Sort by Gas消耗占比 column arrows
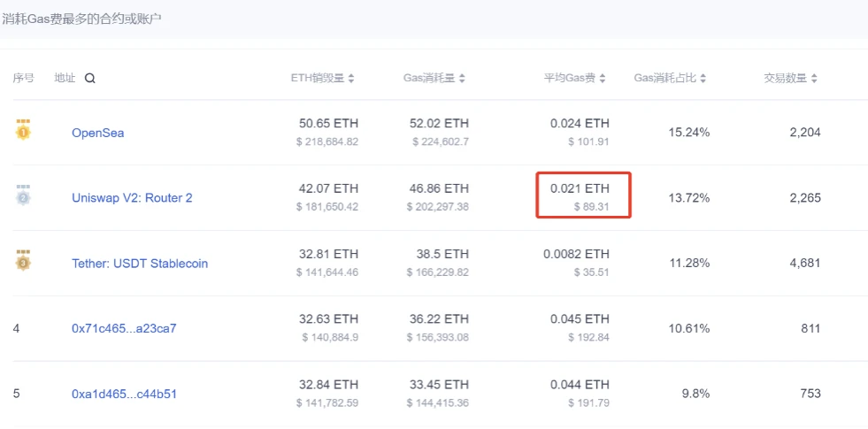Image resolution: width=868 pixels, height=429 pixels. pos(703,79)
